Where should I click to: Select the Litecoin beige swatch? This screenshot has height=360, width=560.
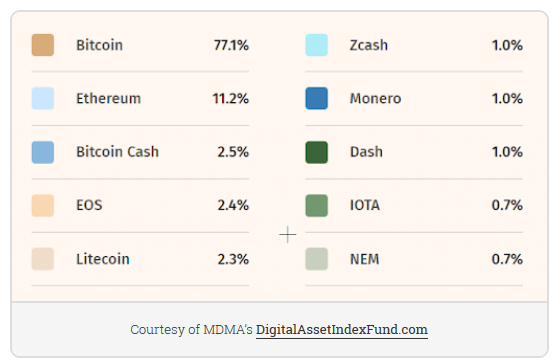43,259
